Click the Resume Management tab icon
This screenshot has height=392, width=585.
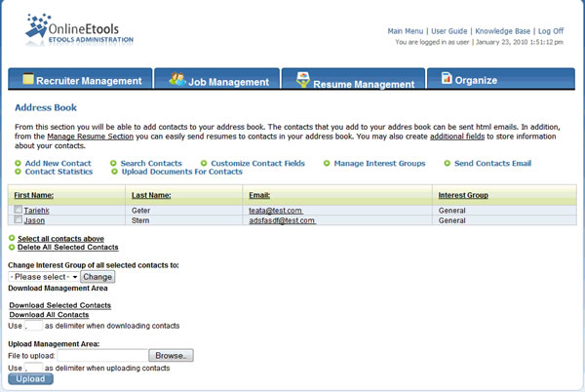pos(302,80)
